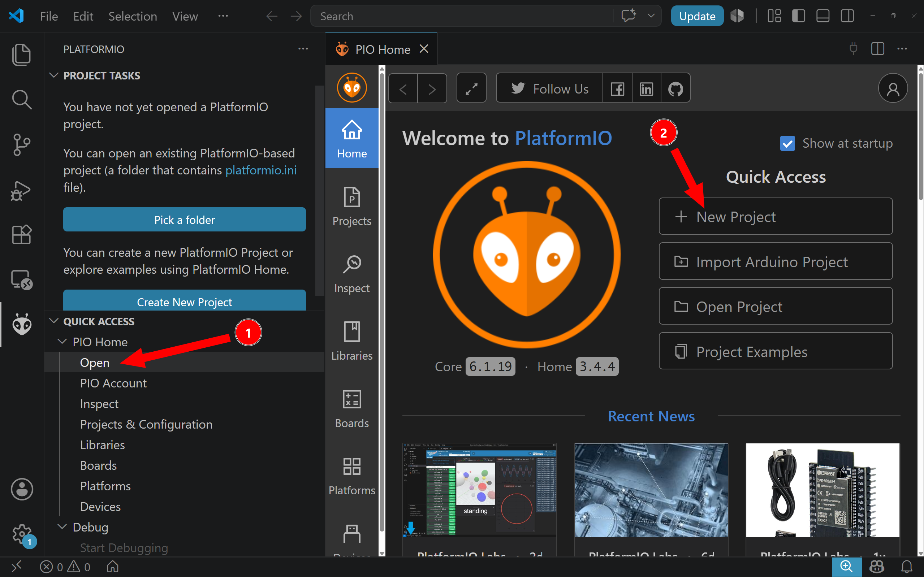This screenshot has height=577, width=924.
Task: Collapse the QUICK ACCESS section
Action: (x=54, y=321)
